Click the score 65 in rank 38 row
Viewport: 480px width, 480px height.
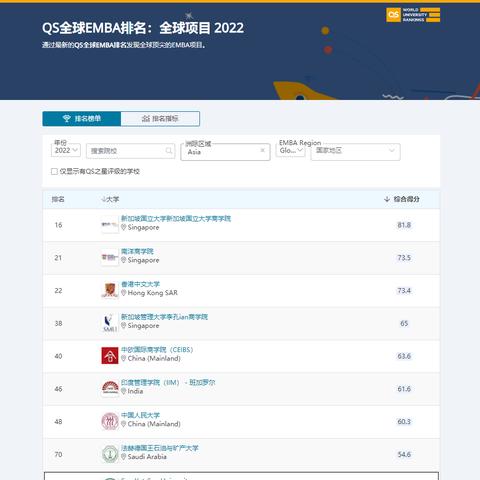tap(404, 323)
